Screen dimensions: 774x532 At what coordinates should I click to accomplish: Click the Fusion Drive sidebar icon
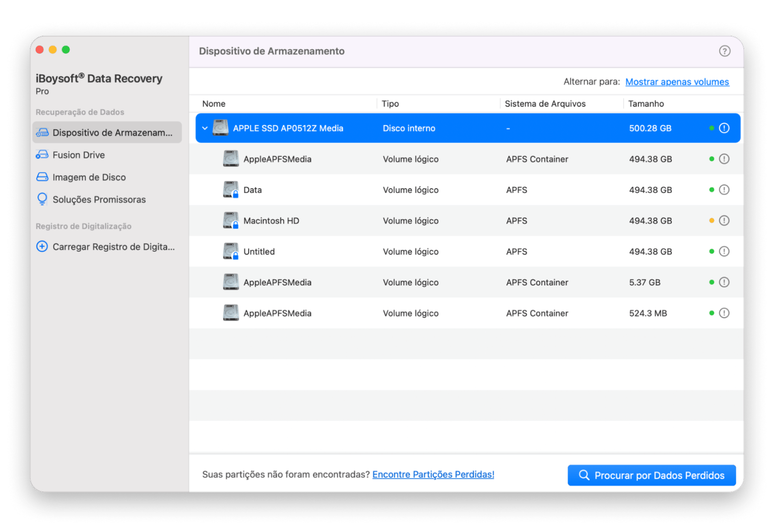(42, 155)
